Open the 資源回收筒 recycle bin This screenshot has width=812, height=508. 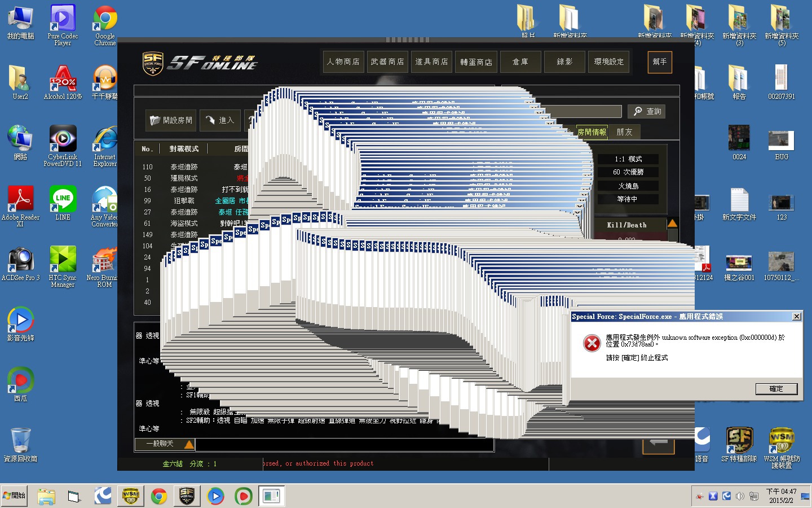(20, 445)
